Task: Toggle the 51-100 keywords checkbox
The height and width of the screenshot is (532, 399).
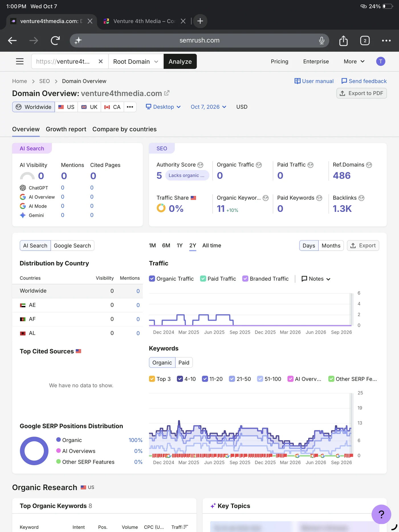Action: coord(260,379)
